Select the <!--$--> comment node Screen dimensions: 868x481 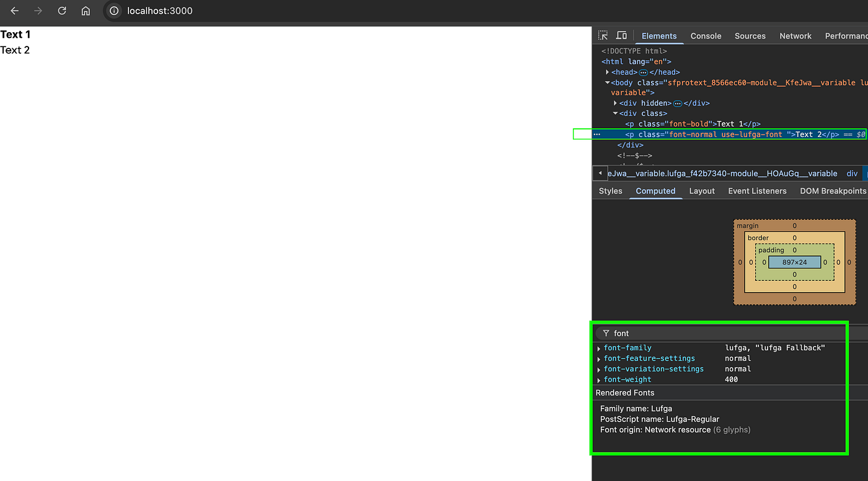coord(635,156)
